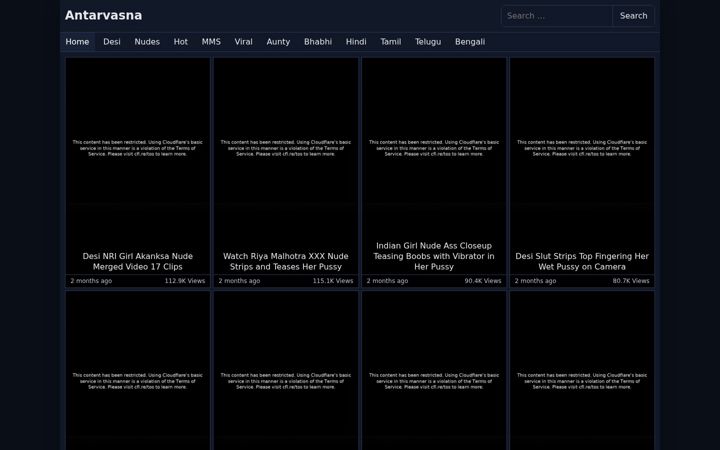Viewport: 720px width, 450px height.
Task: Open the thumbnail of the 90.4K Views video
Action: point(434,148)
